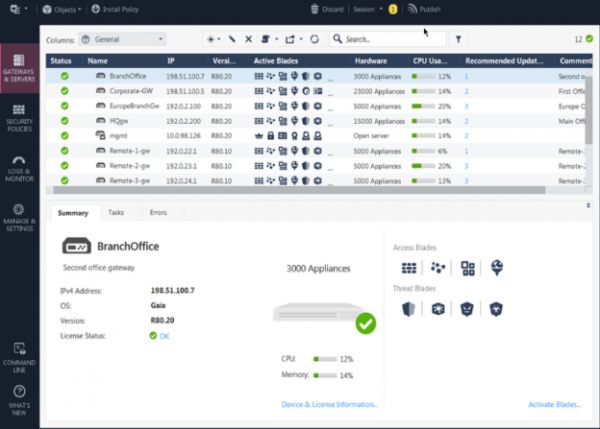Open Manage & Settings view
Viewport: 600px width, 429px height.
(x=20, y=217)
